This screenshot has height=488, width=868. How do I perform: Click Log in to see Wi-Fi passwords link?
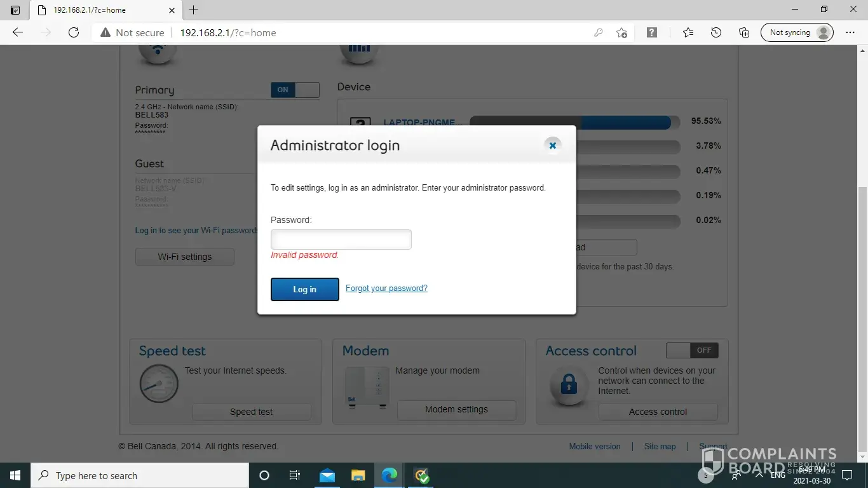[196, 230]
